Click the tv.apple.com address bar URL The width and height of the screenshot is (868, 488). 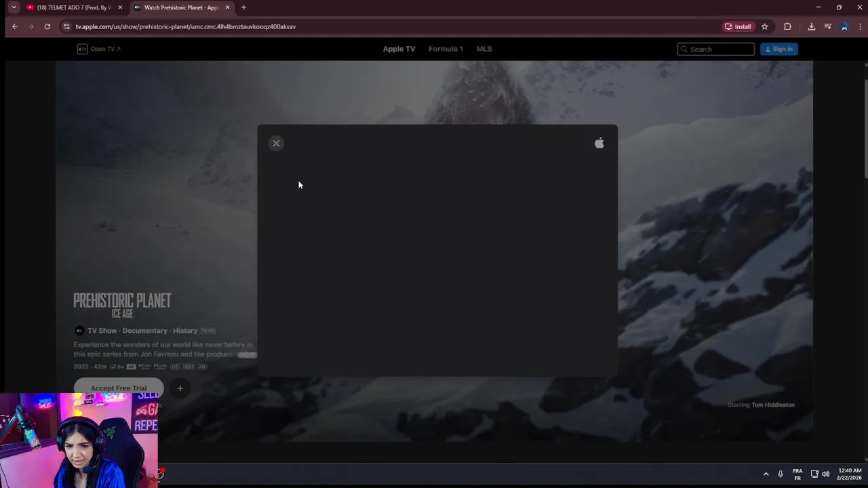coord(186,26)
